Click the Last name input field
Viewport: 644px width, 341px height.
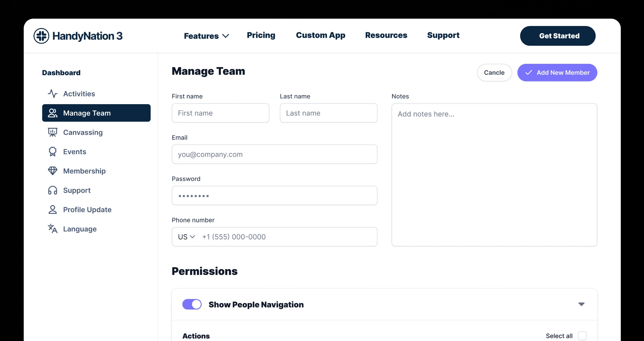tap(329, 113)
